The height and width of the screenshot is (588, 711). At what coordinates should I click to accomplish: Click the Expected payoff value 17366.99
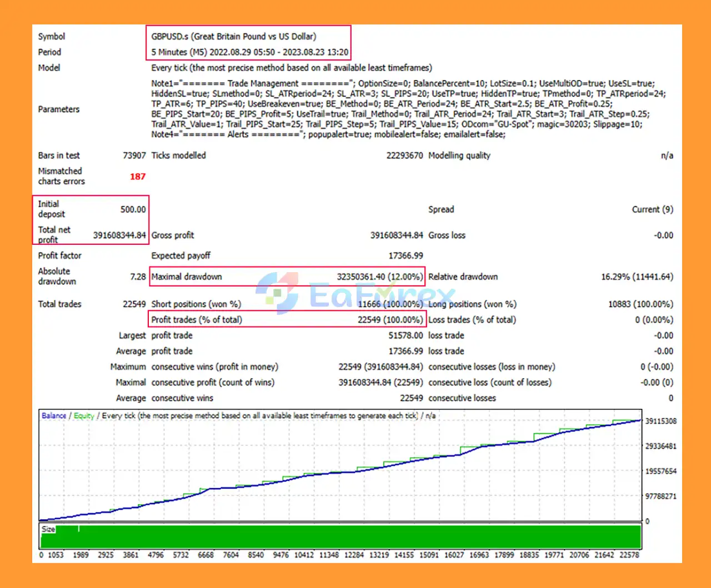405,256
